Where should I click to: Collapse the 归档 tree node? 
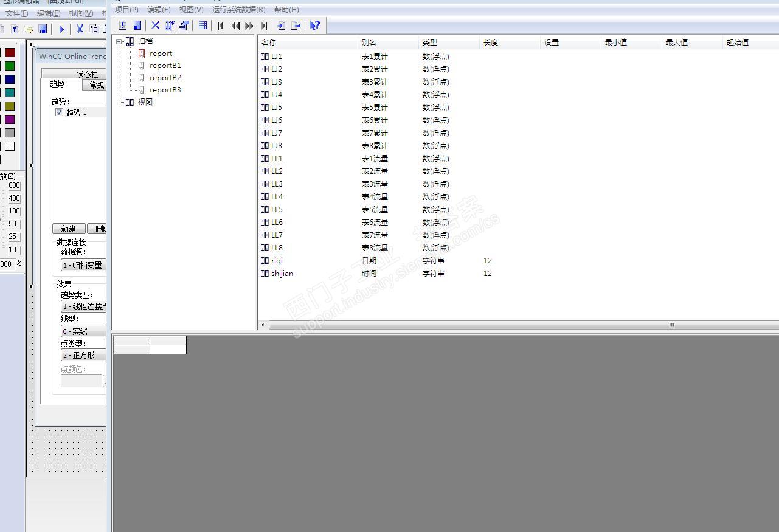tap(119, 42)
